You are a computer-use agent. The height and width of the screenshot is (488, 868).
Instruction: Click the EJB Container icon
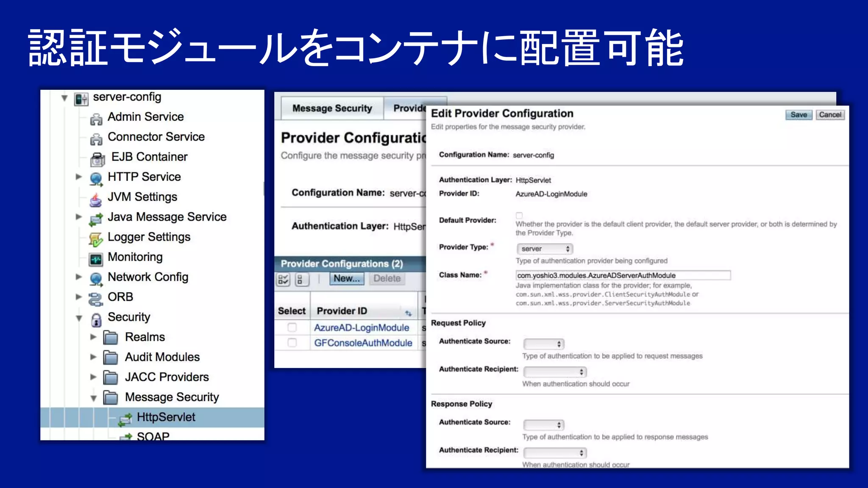tap(97, 159)
